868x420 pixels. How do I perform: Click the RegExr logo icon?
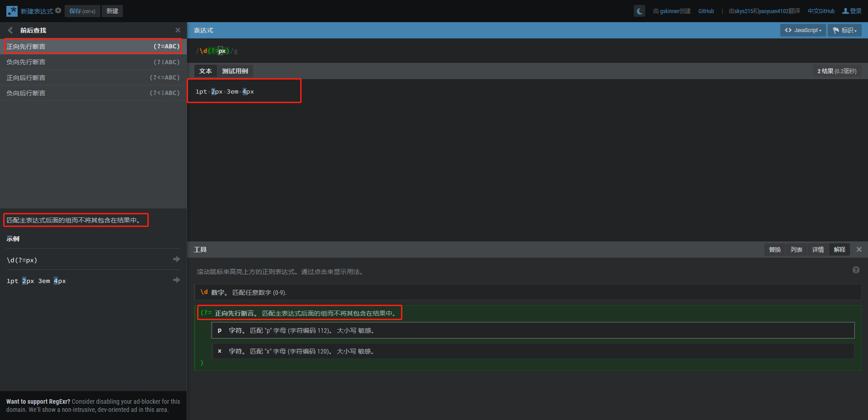(x=12, y=11)
